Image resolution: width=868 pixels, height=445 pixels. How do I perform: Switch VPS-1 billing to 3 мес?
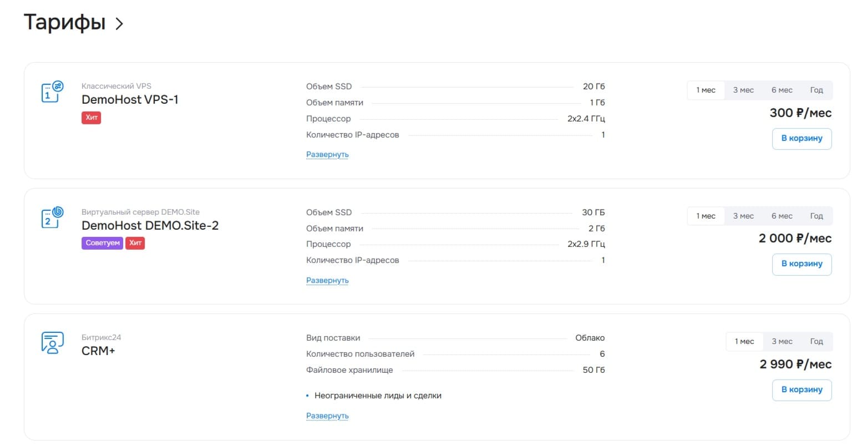click(x=743, y=90)
